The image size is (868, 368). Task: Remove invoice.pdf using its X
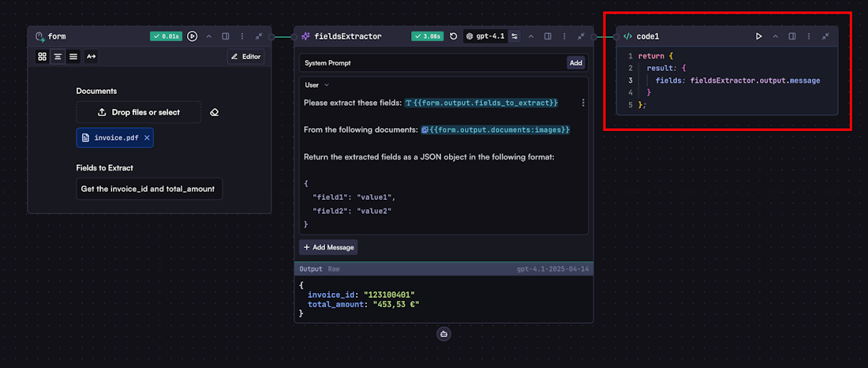click(147, 137)
